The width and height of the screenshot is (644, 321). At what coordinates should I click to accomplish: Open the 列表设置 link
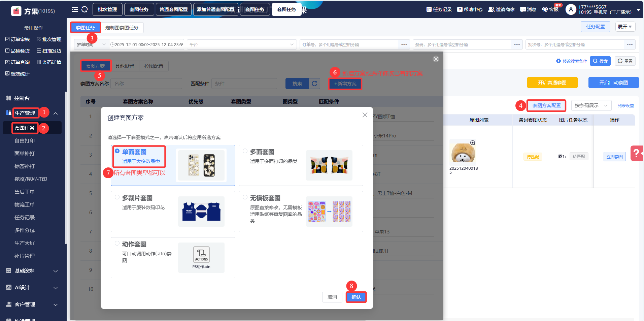pyautogui.click(x=625, y=105)
